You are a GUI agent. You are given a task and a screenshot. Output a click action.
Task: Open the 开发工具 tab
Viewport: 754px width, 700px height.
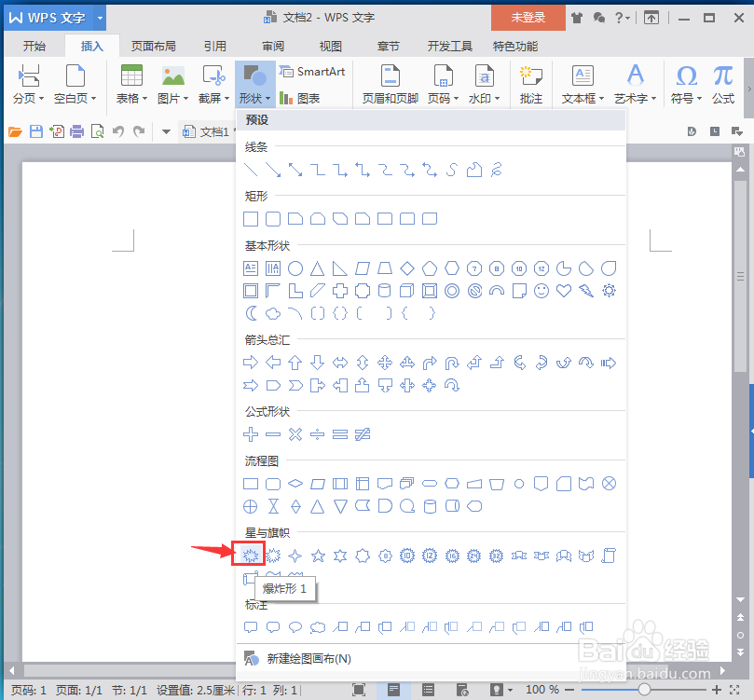(x=449, y=47)
